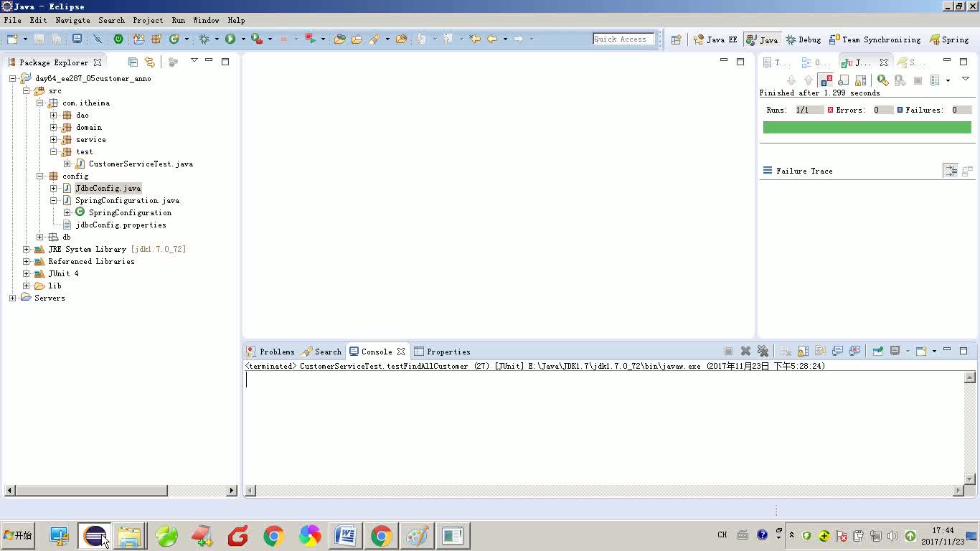Expand the service package node
Screen dimensions: 980x551
53,139
